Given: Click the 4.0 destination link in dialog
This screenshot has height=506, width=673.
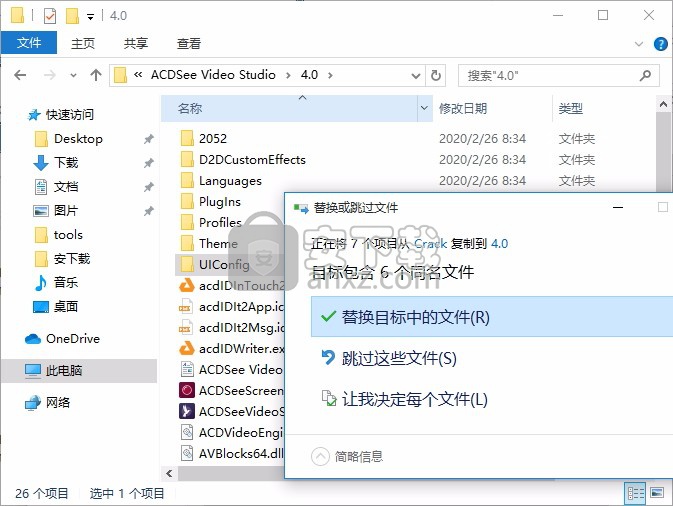Looking at the screenshot, I should coord(500,244).
